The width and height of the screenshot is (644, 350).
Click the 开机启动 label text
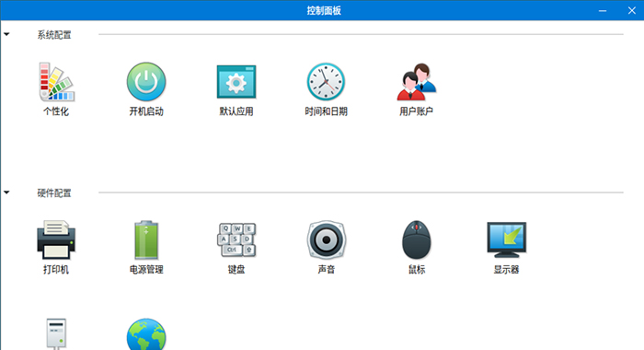tap(146, 111)
